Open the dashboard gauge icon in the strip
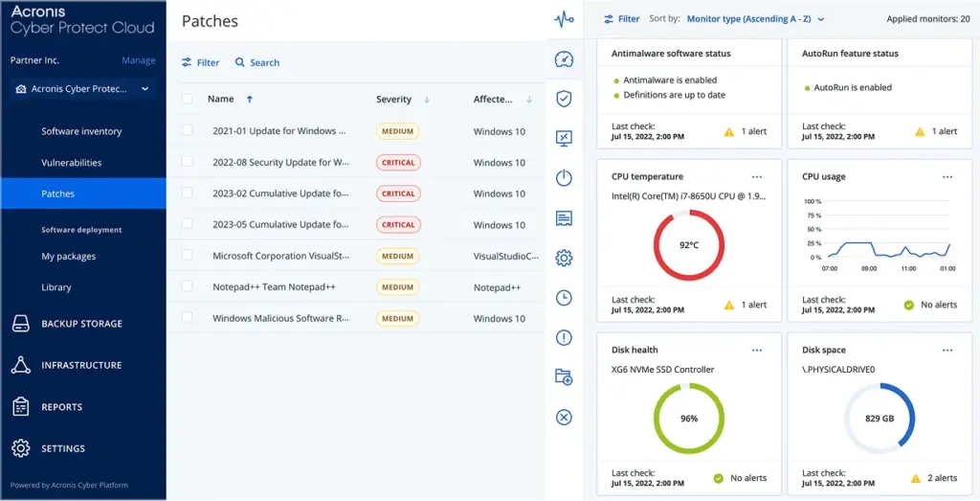 click(564, 59)
